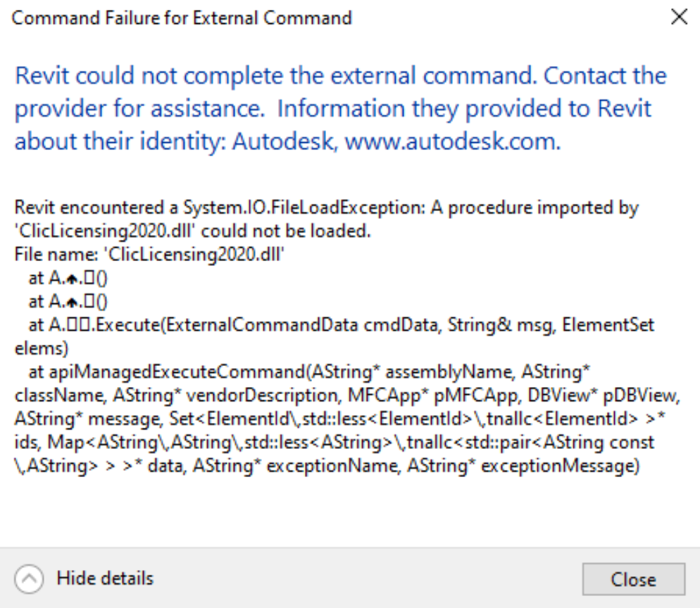The width and height of the screenshot is (700, 608).
Task: Click the 'Revit could not complete' heading line
Action: coord(211,75)
